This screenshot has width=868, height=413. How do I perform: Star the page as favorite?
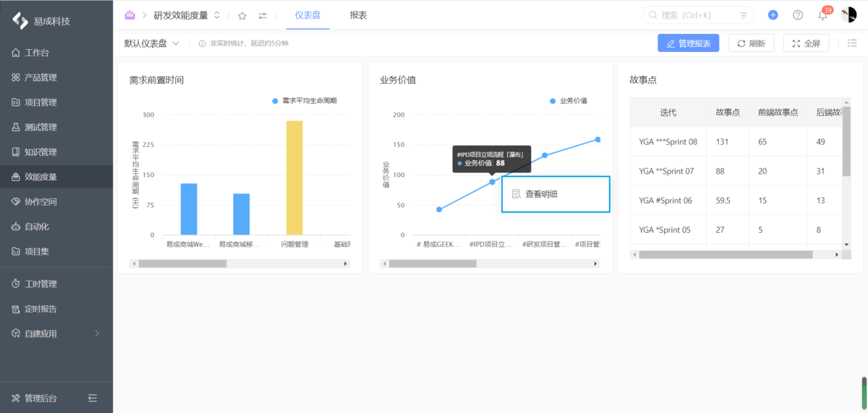coord(242,15)
